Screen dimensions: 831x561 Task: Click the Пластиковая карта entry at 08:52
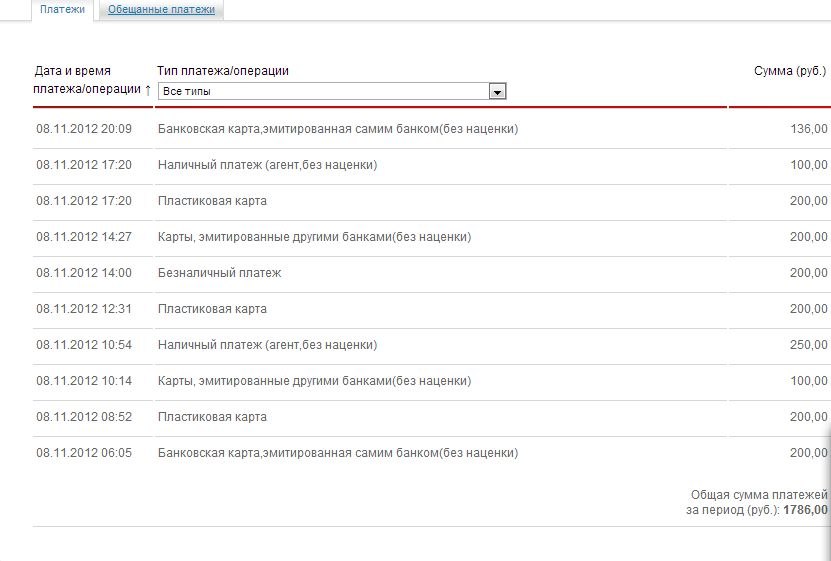[x=212, y=417]
